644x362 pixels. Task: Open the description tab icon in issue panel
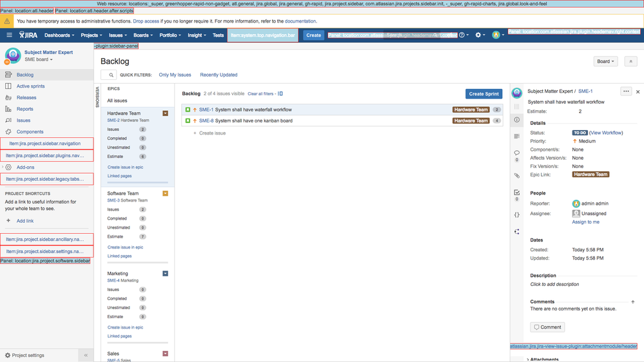pyautogui.click(x=516, y=137)
